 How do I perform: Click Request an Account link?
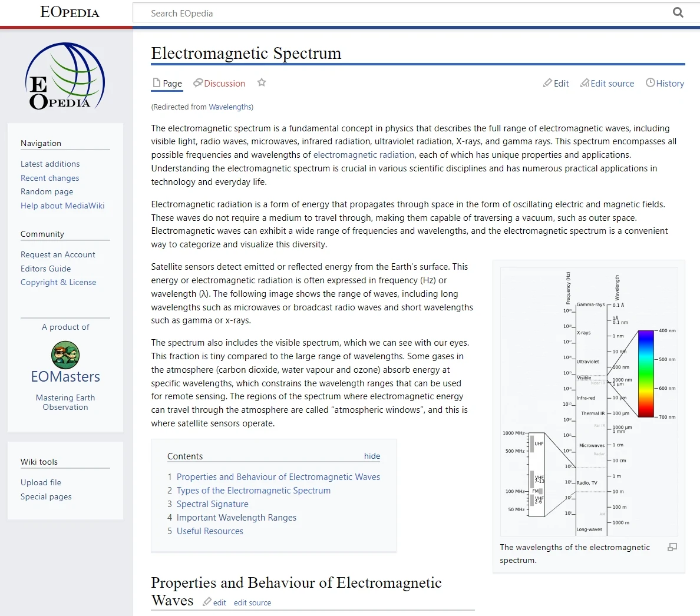58,254
